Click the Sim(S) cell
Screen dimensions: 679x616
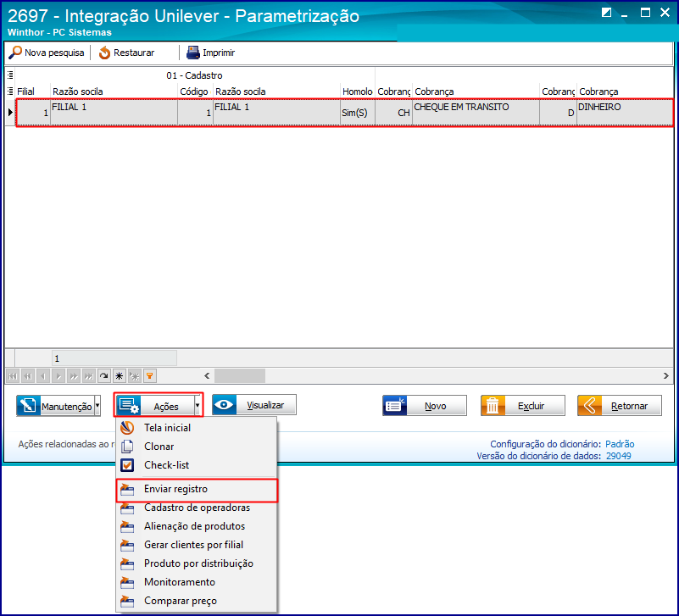click(358, 113)
